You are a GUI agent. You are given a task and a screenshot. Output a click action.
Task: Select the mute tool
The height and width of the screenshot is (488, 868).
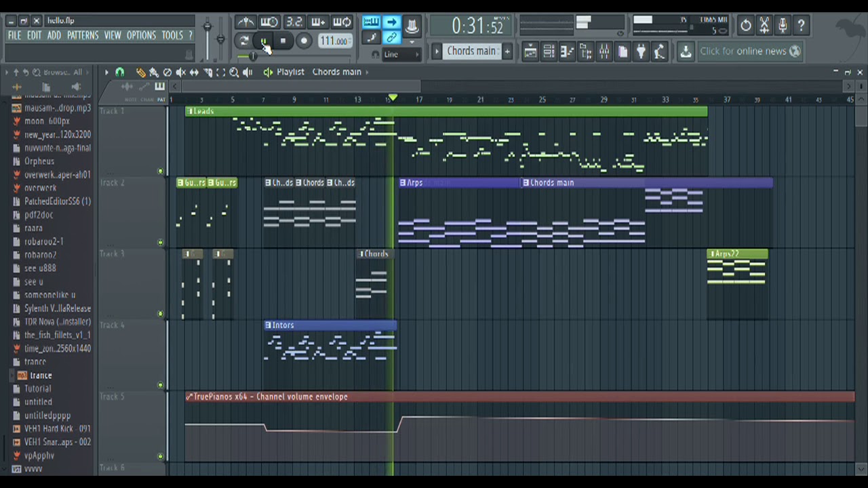click(x=181, y=73)
